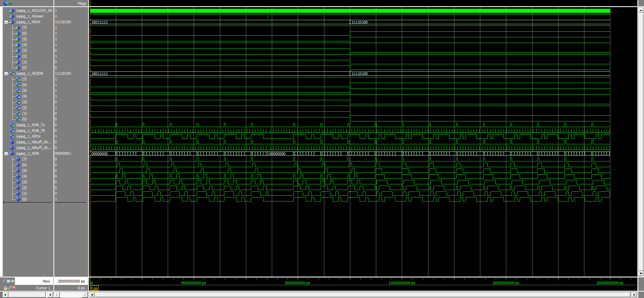Click the Msgs column header

pos(82,3)
